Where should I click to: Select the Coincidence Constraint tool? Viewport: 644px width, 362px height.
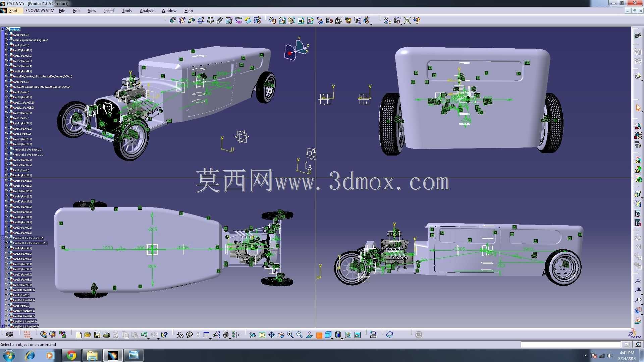coord(173,20)
